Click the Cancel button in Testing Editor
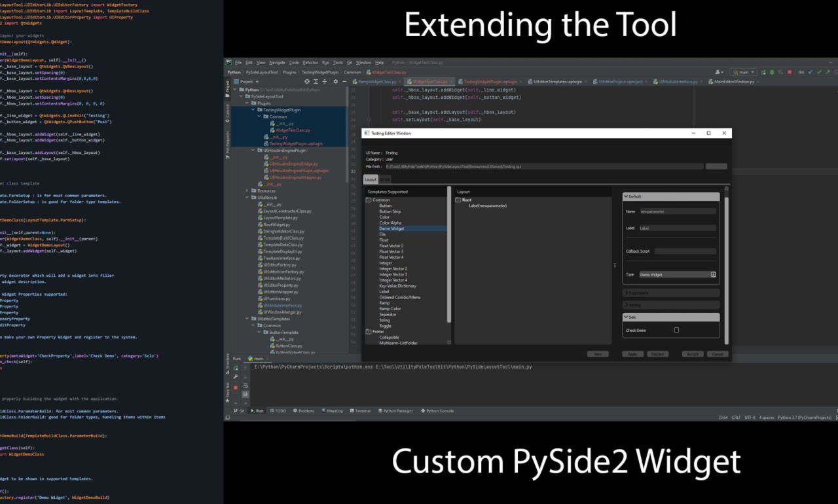Image resolution: width=838 pixels, height=504 pixels. point(718,354)
